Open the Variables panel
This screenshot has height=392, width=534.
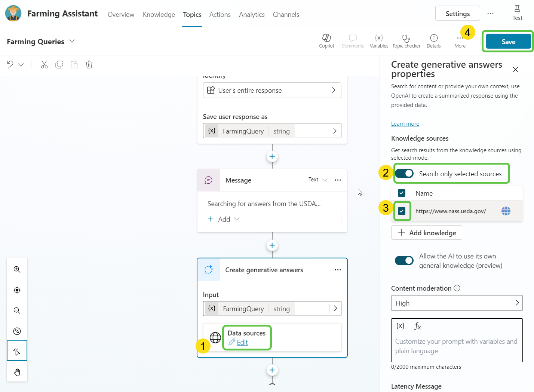pyautogui.click(x=379, y=41)
